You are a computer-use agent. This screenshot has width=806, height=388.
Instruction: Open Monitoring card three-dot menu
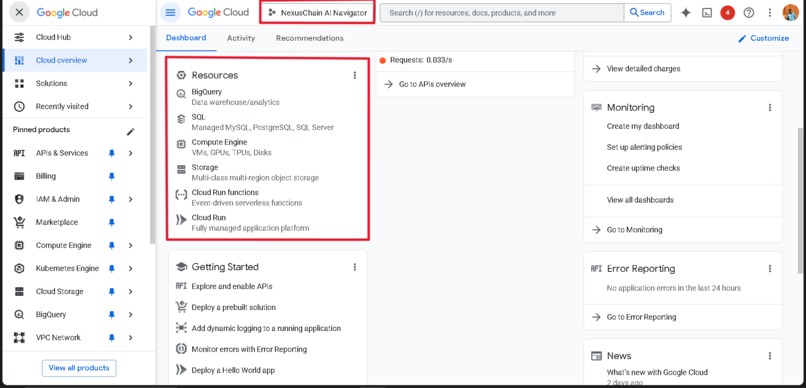[770, 107]
